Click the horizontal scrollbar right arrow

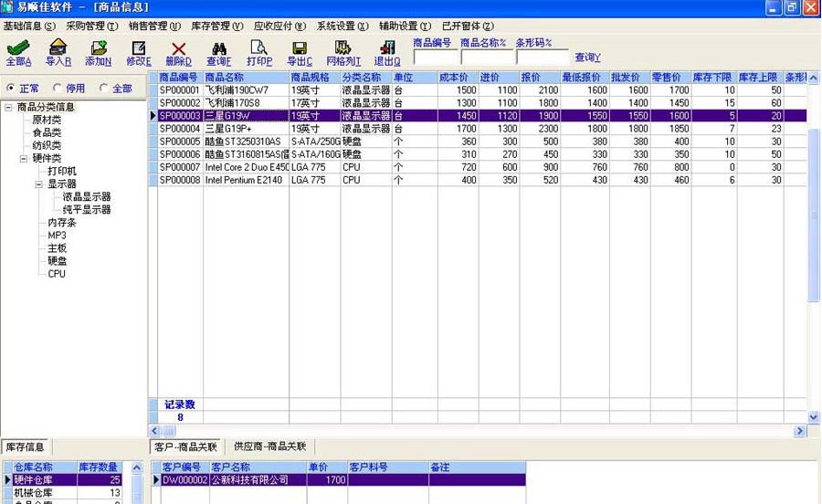pyautogui.click(x=799, y=431)
